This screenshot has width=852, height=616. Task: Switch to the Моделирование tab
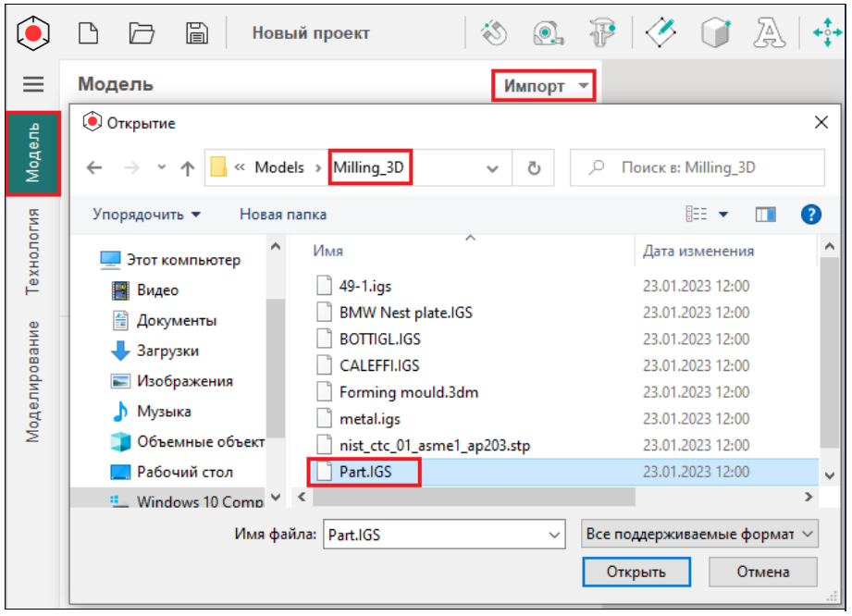click(x=33, y=381)
